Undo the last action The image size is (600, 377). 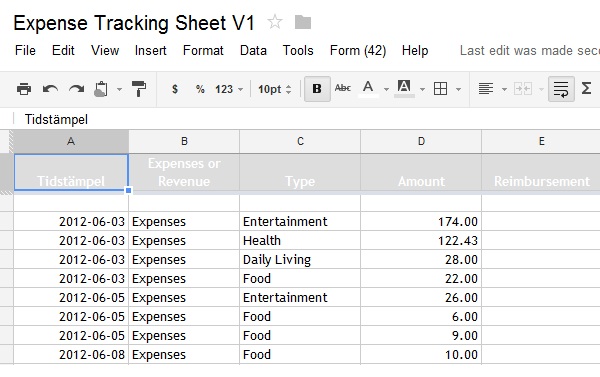coord(50,89)
